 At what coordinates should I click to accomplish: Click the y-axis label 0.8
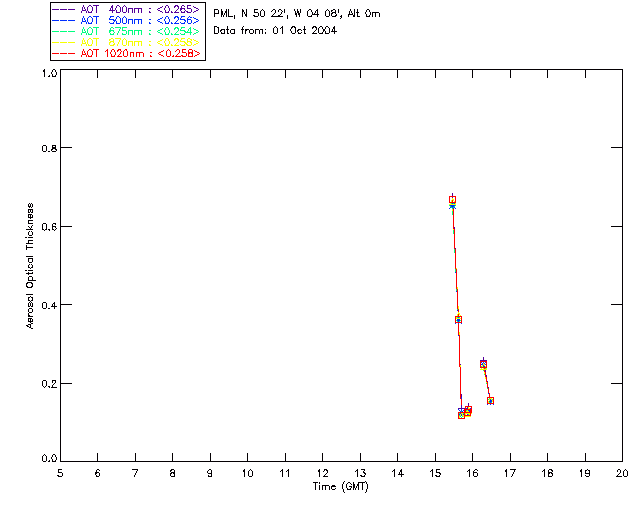tap(49, 148)
